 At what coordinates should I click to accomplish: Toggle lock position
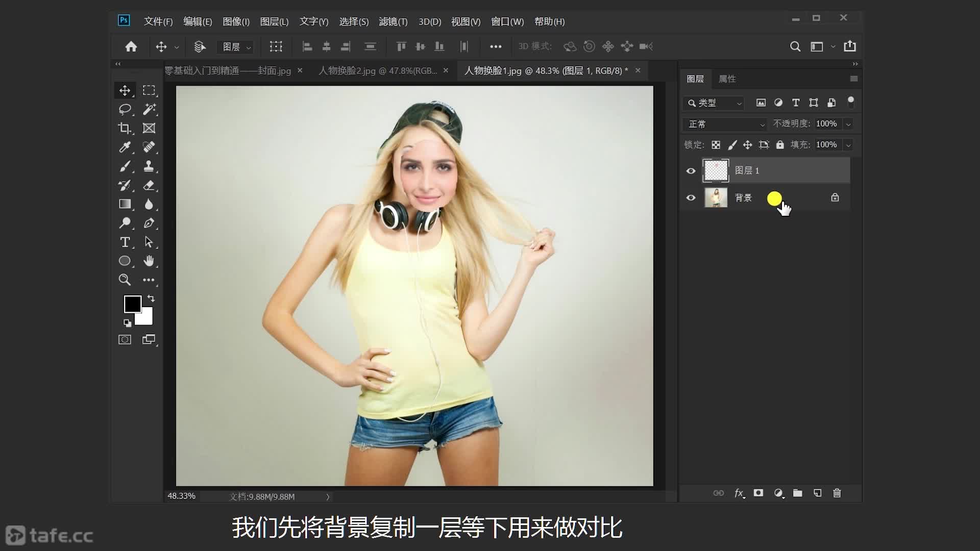coord(748,145)
